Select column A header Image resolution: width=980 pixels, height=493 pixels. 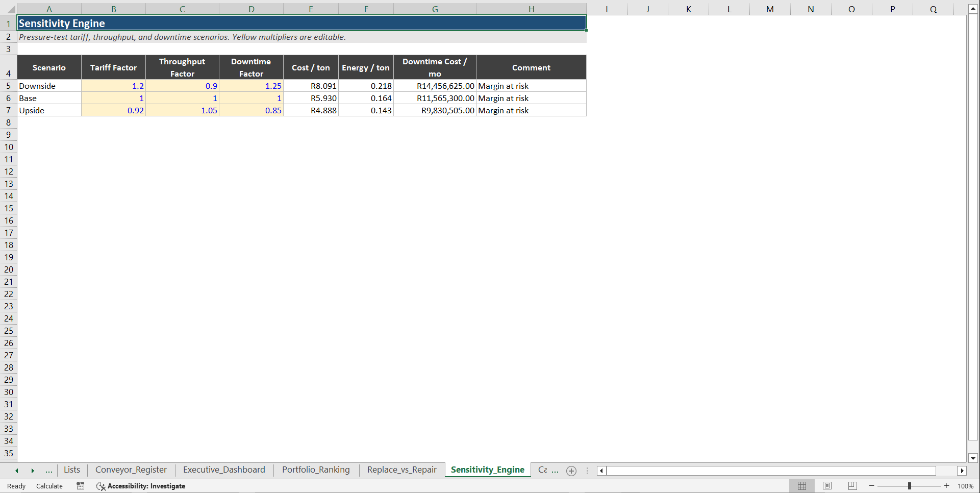click(49, 9)
